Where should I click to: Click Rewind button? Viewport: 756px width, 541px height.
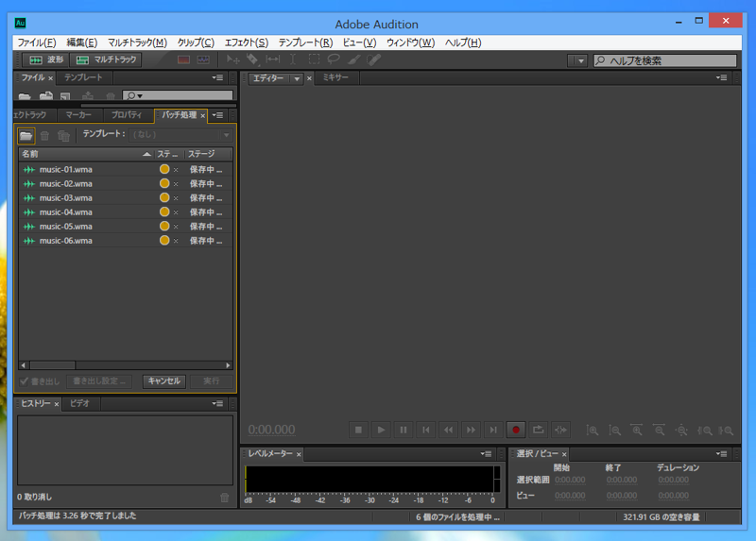click(x=448, y=430)
